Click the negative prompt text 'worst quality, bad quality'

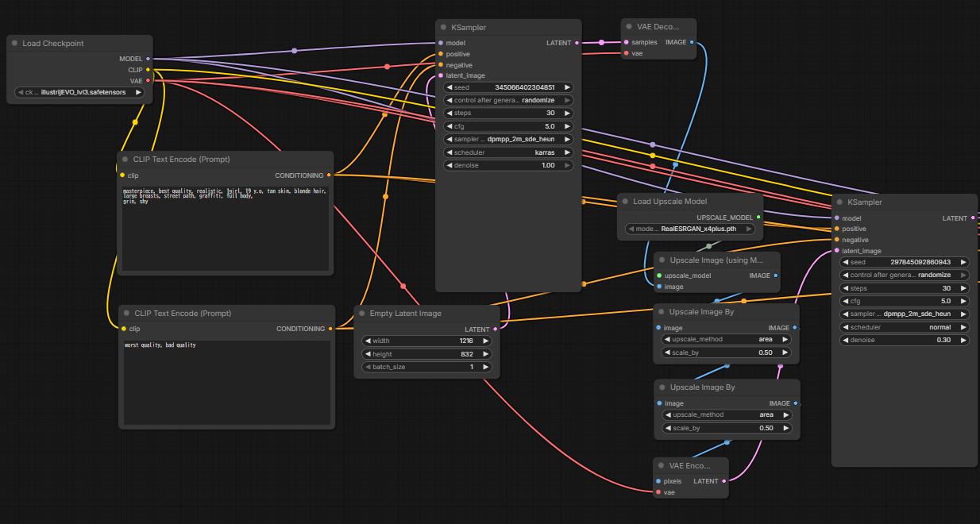click(x=160, y=345)
